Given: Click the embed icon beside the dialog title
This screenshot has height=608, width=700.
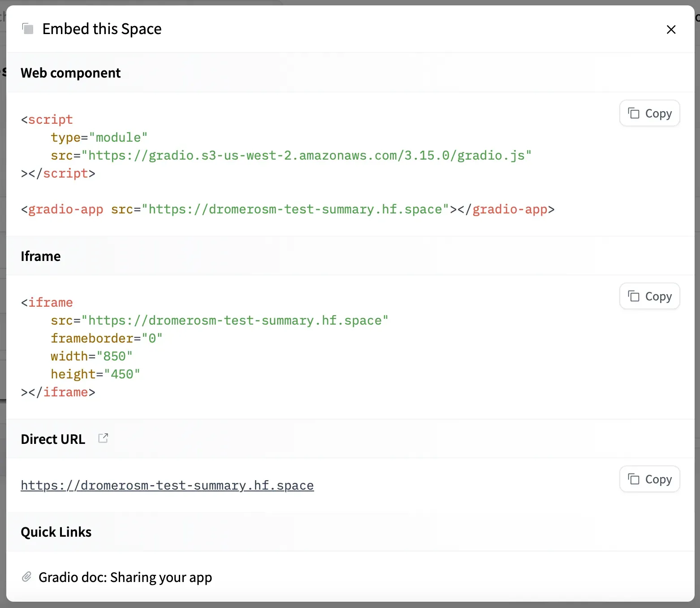Looking at the screenshot, I should pos(28,29).
